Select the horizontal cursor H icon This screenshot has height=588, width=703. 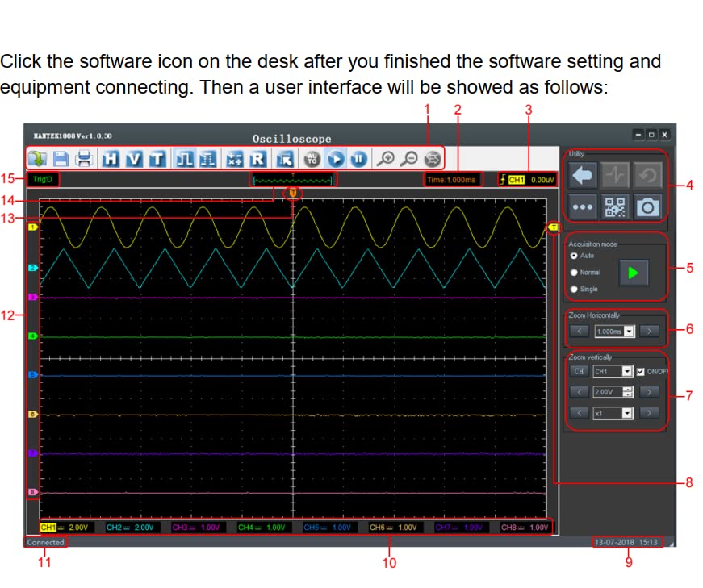(111, 158)
